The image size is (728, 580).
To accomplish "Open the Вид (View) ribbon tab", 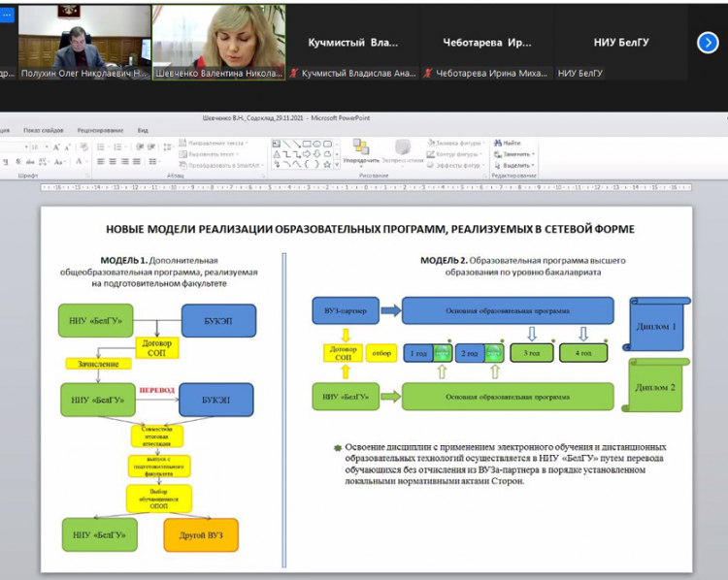I will (x=143, y=130).
